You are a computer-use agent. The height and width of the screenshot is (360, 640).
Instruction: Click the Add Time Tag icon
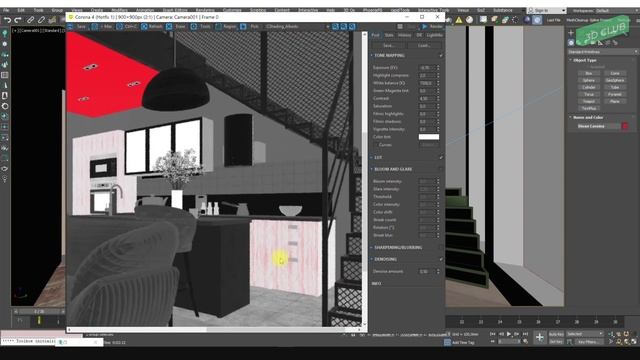pos(447,342)
